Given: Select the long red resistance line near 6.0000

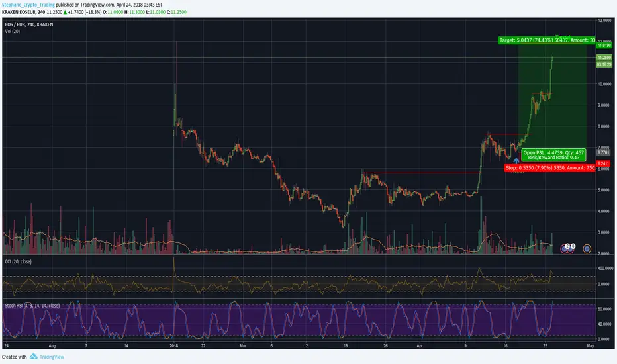Looking at the screenshot, I should coord(421,173).
